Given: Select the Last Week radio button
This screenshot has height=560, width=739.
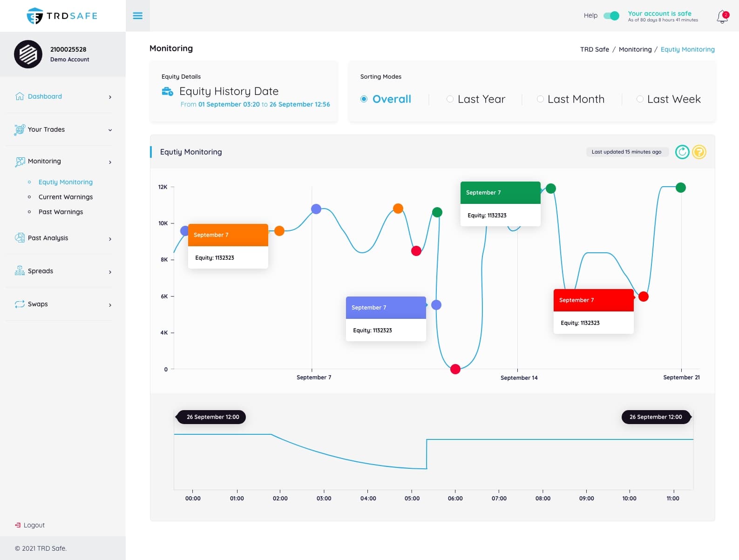Looking at the screenshot, I should coord(640,99).
